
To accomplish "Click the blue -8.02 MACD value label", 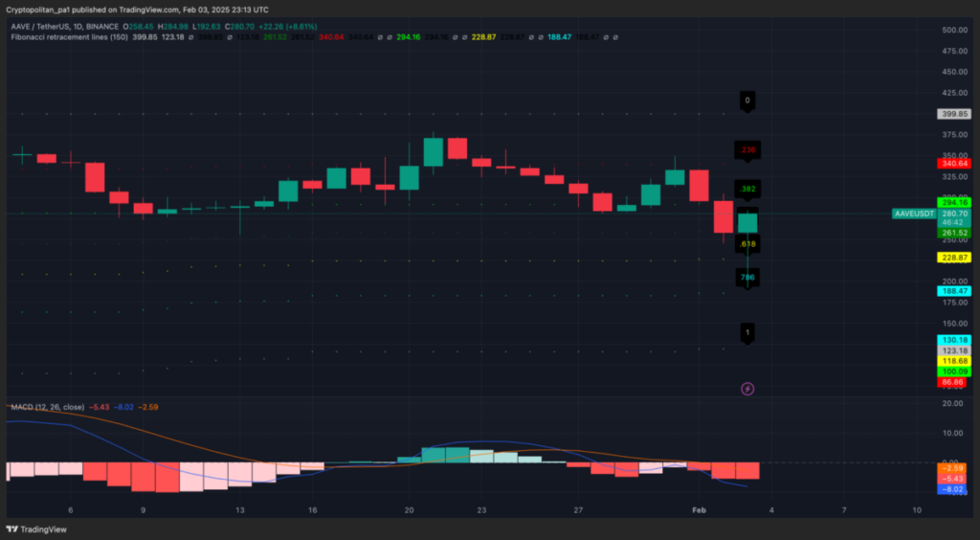I will [954, 489].
